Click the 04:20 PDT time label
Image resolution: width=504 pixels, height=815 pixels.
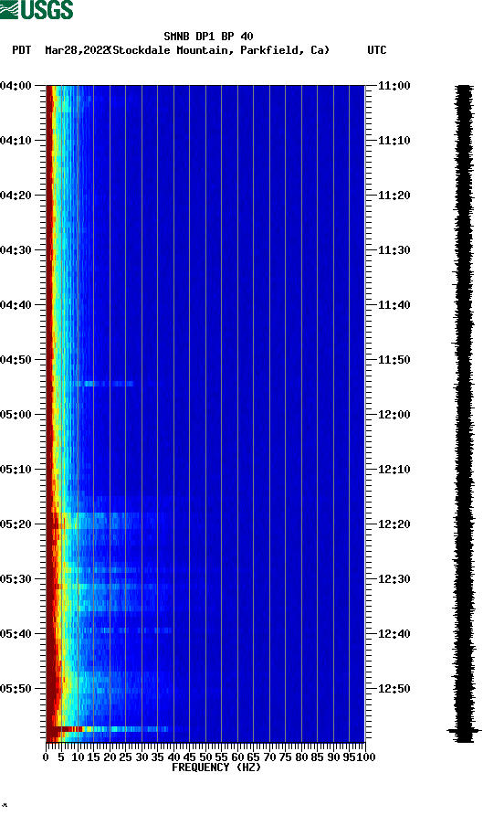click(16, 196)
